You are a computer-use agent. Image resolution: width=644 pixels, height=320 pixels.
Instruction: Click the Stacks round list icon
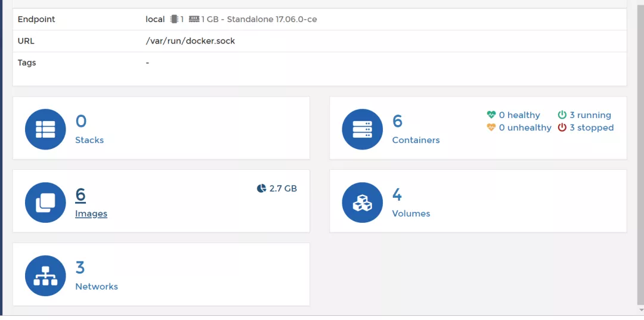point(45,129)
